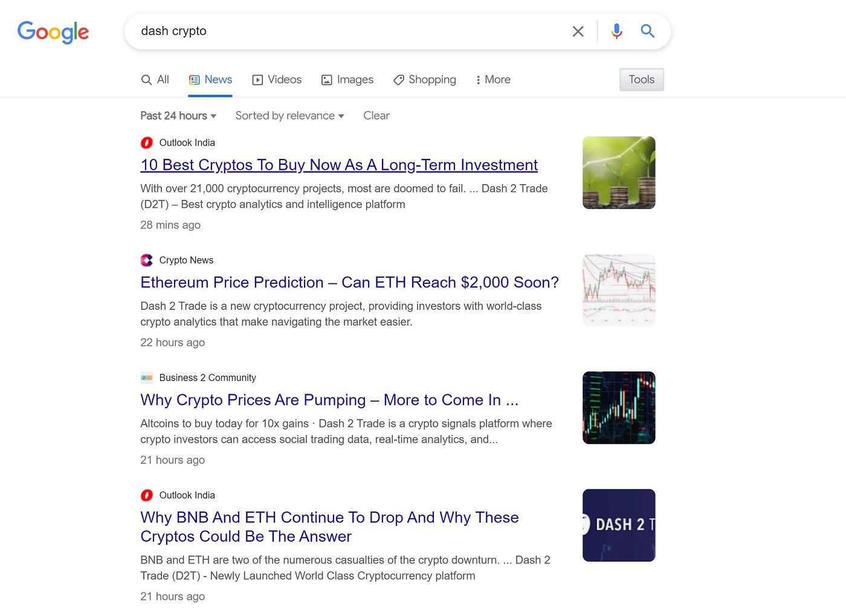Click the DASH 2 thumbnail image
The height and width of the screenshot is (616, 846).
click(x=619, y=525)
